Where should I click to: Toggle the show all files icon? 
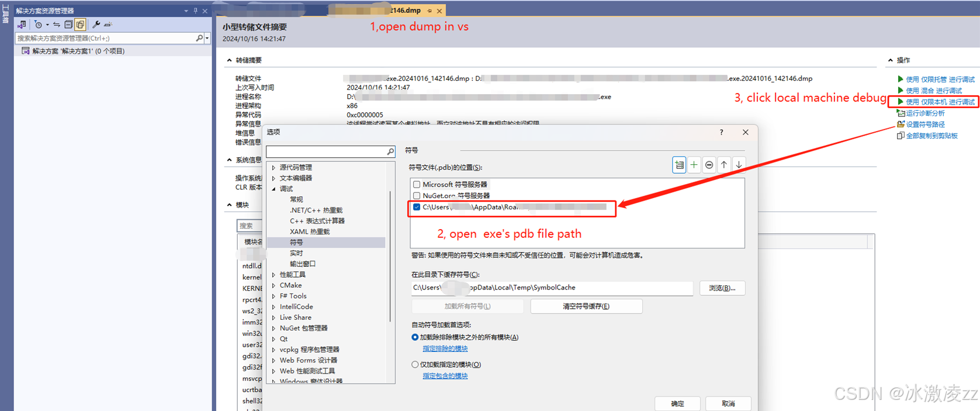pyautogui.click(x=80, y=25)
